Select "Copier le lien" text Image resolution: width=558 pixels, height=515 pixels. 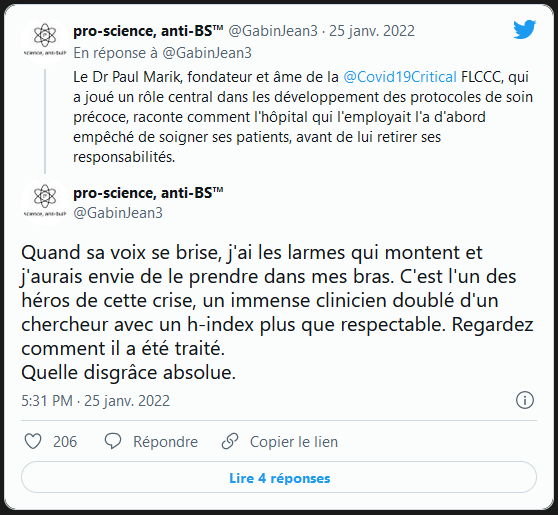[x=294, y=442]
